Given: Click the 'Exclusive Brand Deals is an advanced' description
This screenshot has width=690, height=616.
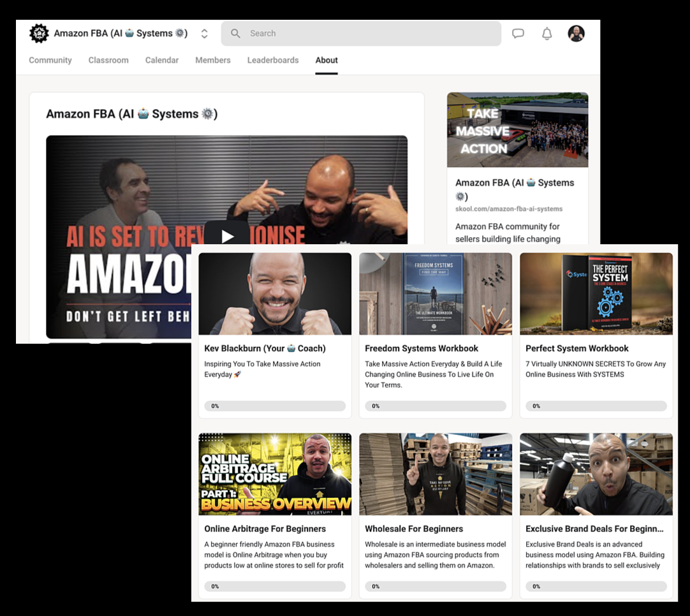Looking at the screenshot, I should [x=595, y=555].
